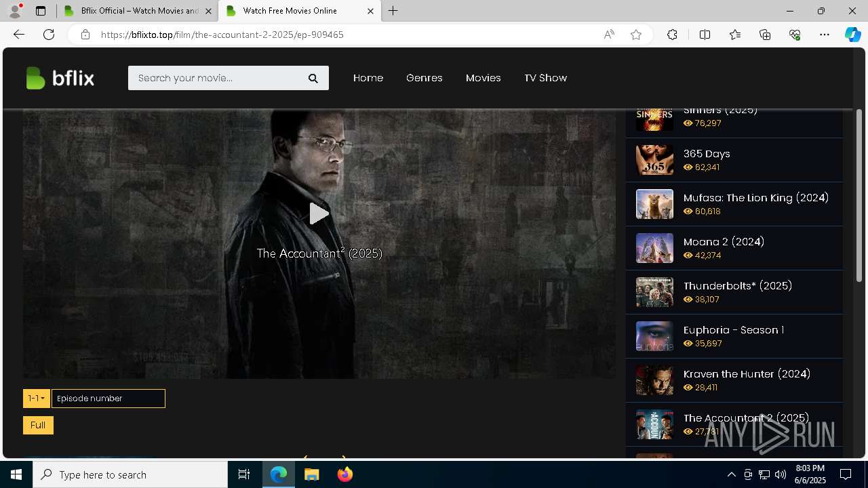Open the Movies menu item
Image resolution: width=868 pixels, height=488 pixels.
coord(484,78)
